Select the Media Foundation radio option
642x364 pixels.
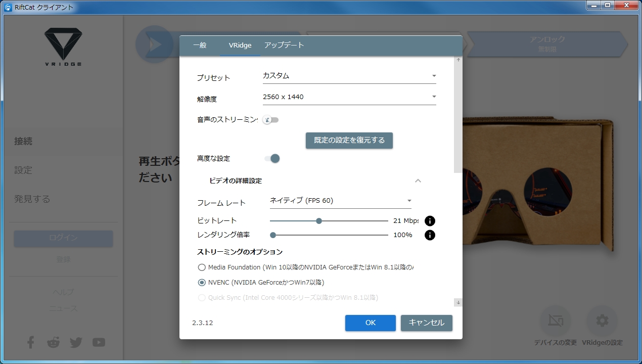point(202,267)
